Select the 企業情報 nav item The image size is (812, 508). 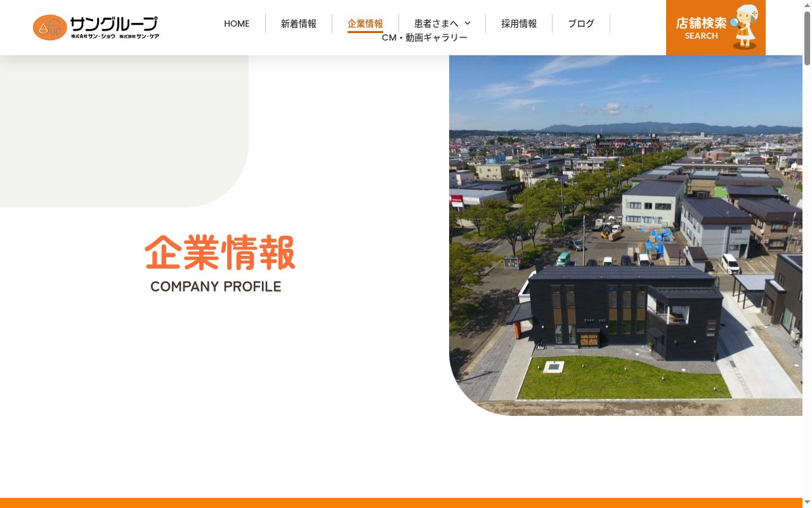(x=365, y=23)
